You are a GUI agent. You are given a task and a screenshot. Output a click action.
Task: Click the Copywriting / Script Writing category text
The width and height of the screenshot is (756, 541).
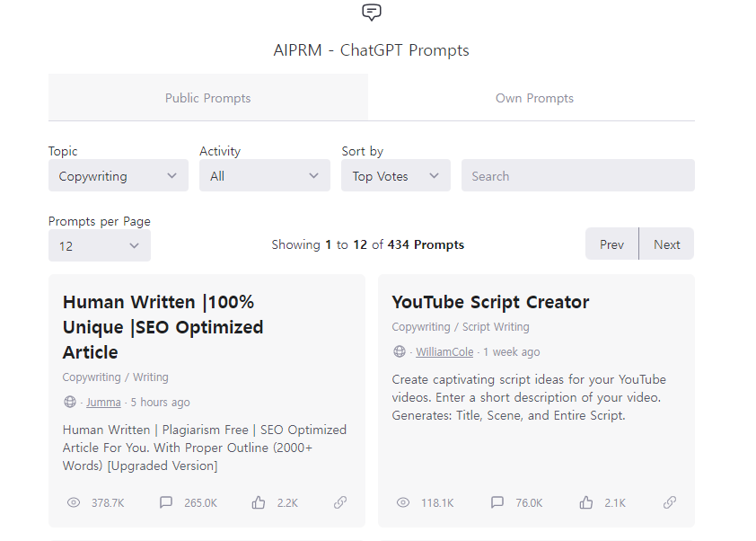tap(461, 327)
